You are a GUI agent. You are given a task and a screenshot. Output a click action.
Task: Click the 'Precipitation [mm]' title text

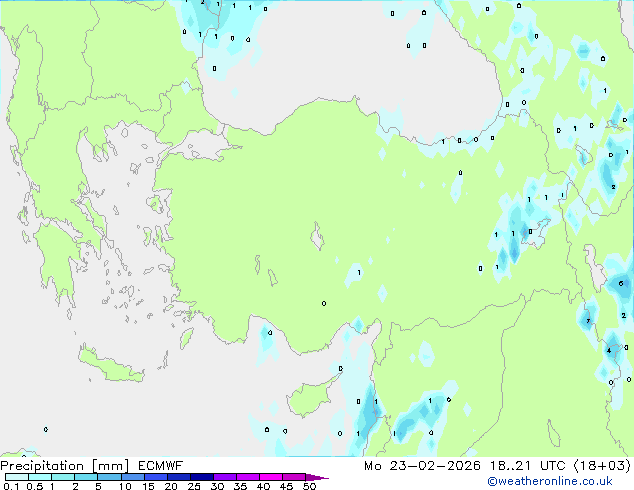65,466
